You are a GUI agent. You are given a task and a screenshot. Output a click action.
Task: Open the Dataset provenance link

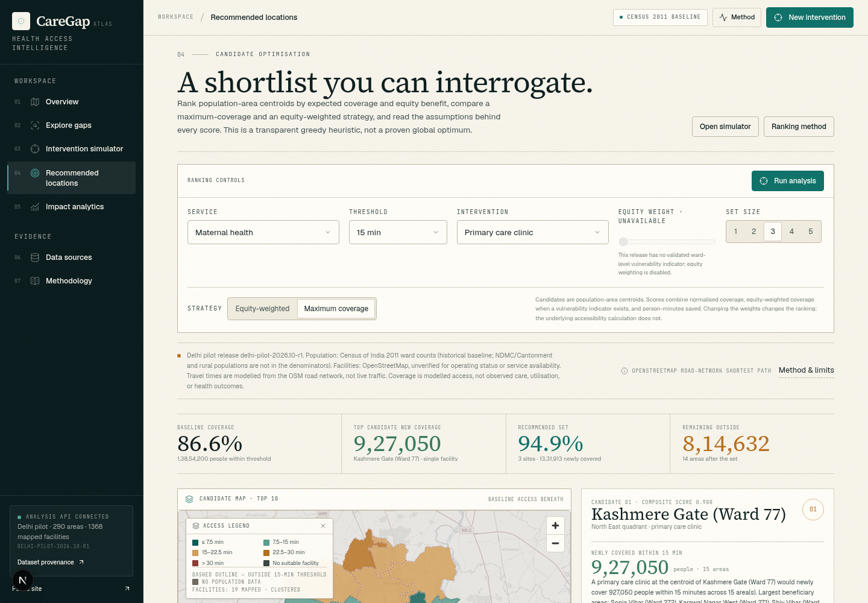[x=51, y=562]
